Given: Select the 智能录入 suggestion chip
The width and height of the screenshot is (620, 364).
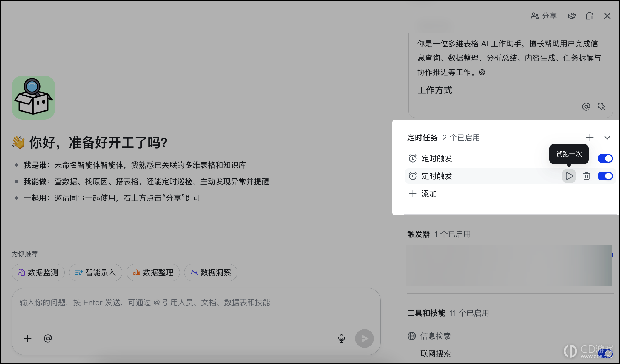Looking at the screenshot, I should coord(95,272).
